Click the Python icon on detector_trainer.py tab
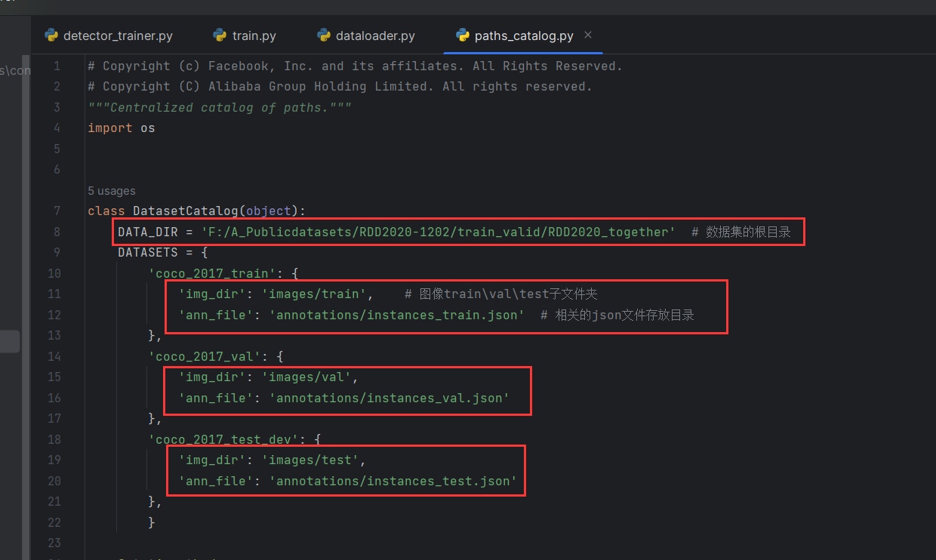 pos(51,35)
